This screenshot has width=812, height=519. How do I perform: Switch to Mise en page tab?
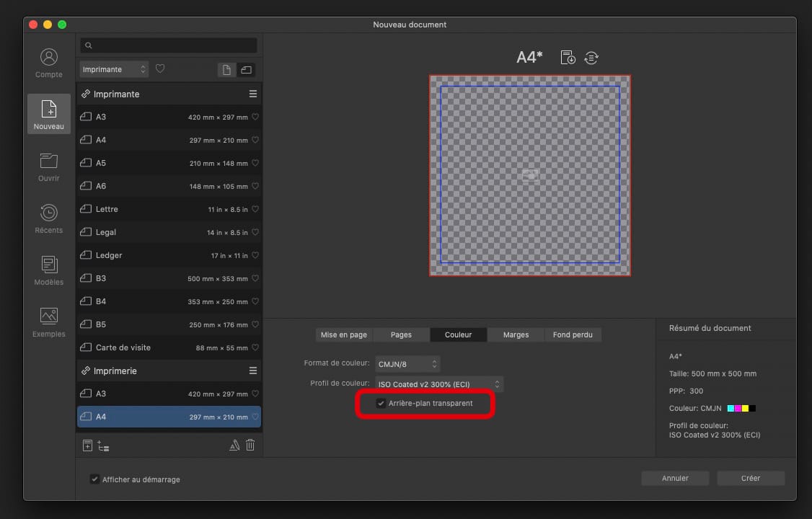click(x=344, y=334)
